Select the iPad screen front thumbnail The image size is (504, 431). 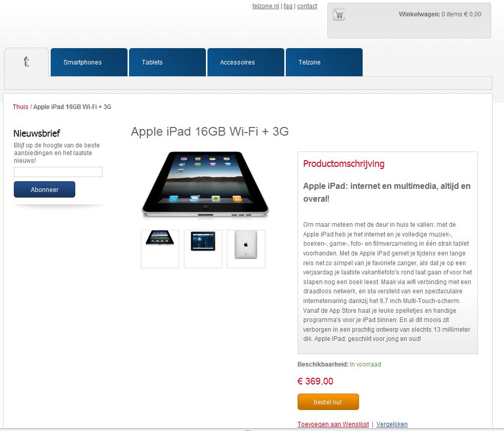203,249
